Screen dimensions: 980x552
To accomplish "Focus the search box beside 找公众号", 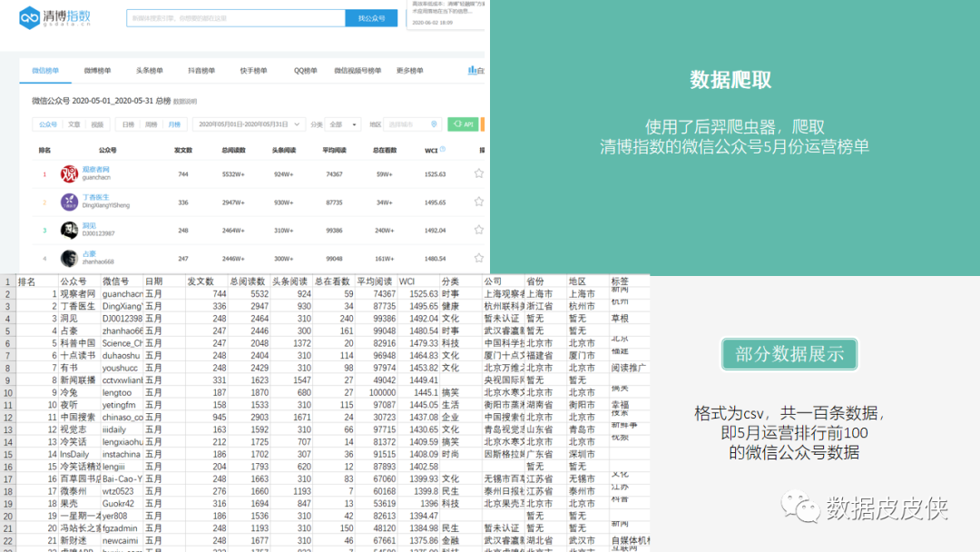I will pyautogui.click(x=236, y=18).
